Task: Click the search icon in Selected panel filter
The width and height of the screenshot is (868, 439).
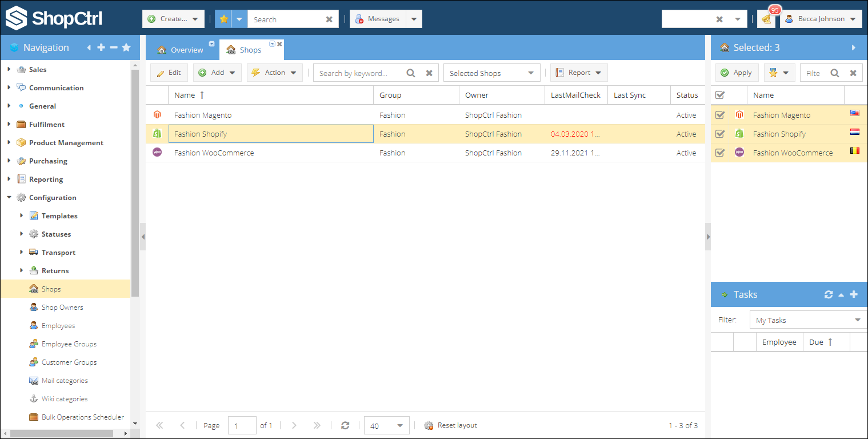Action: (x=835, y=73)
